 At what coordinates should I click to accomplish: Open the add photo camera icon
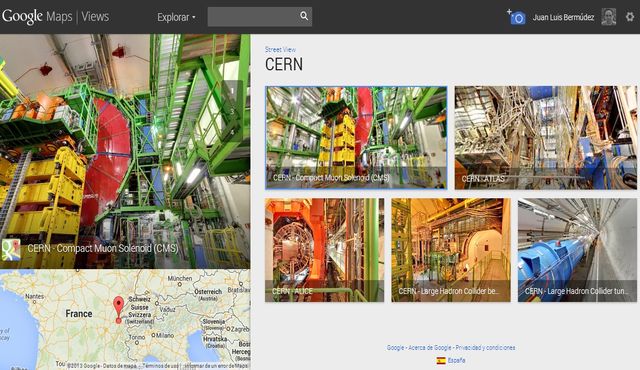[x=516, y=17]
